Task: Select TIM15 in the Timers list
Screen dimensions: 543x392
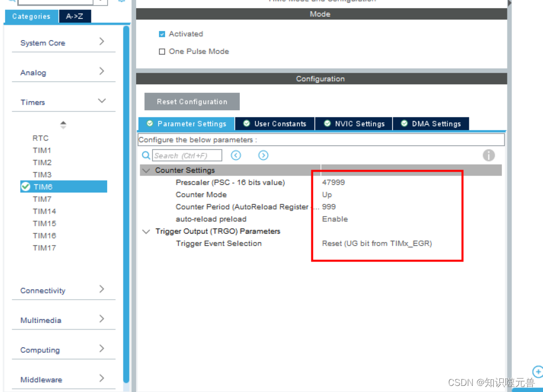Action: point(44,223)
